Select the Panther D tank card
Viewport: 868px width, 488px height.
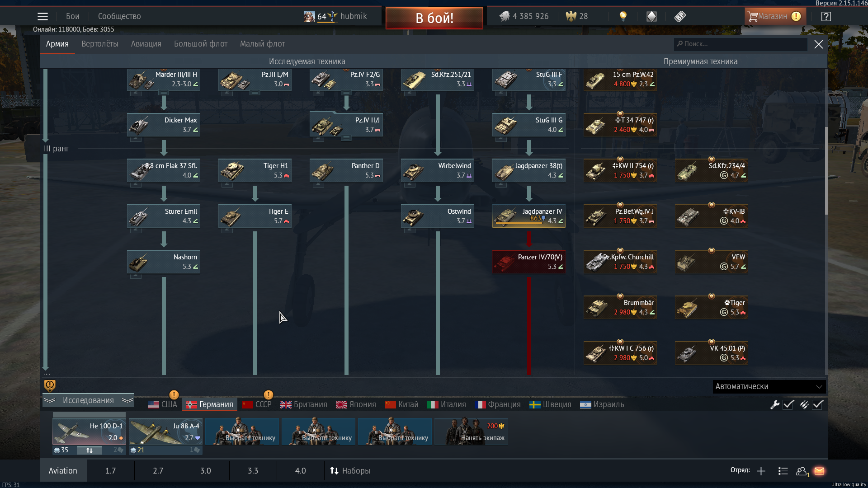point(346,171)
